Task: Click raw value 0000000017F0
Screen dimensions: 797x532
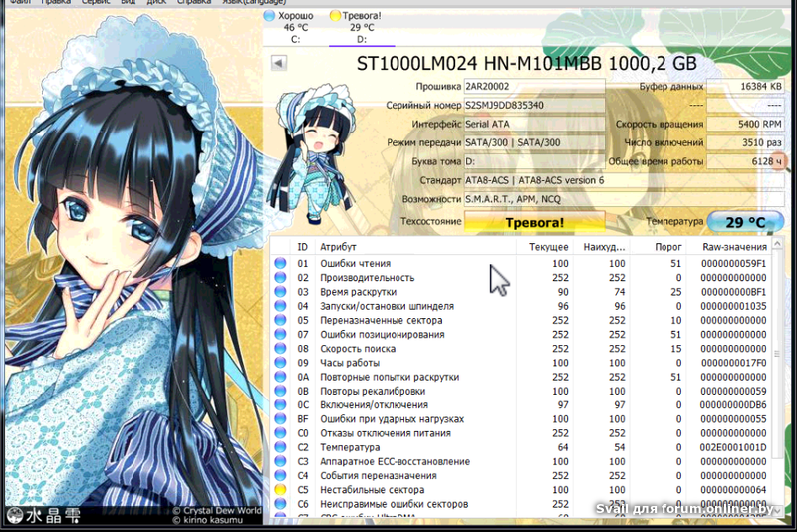Action: click(733, 363)
